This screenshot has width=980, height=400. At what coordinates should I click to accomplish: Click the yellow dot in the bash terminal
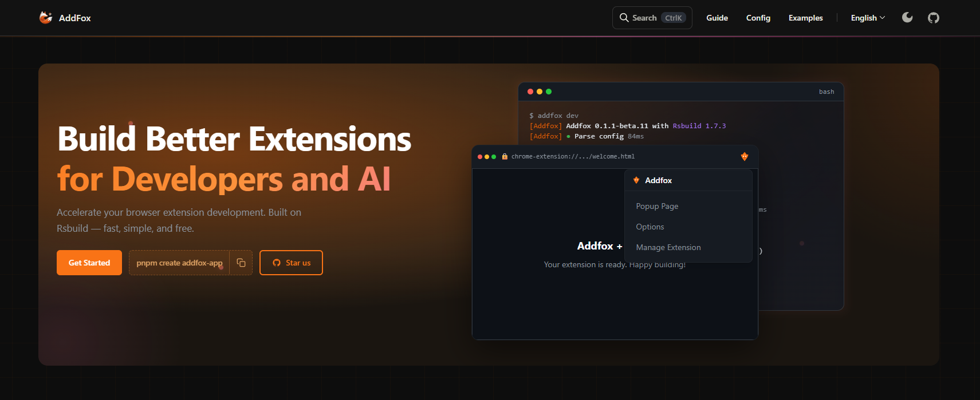540,92
